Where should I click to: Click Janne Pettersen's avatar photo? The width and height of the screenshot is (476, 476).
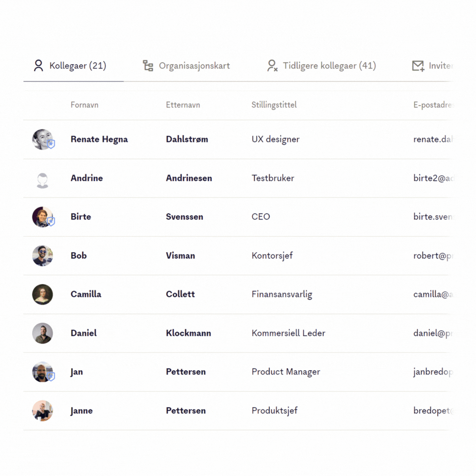pos(42,411)
